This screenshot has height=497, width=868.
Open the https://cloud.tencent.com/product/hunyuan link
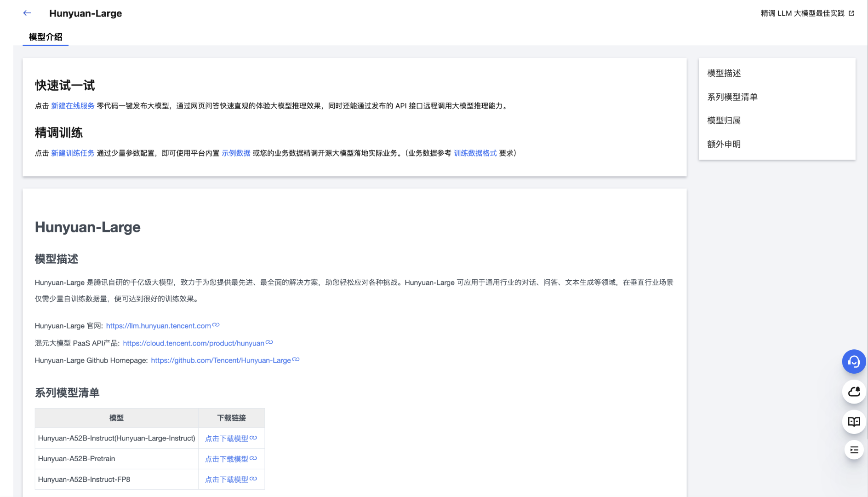(x=194, y=343)
